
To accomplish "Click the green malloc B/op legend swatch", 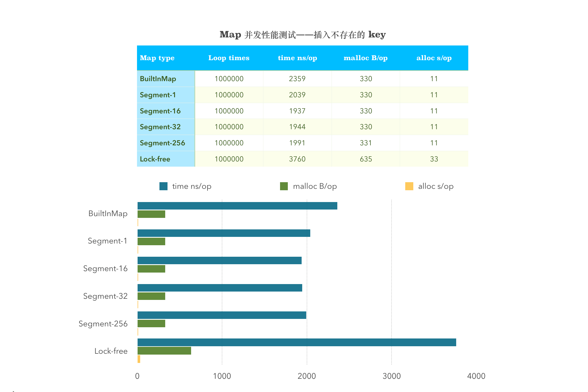I will pyautogui.click(x=284, y=186).
